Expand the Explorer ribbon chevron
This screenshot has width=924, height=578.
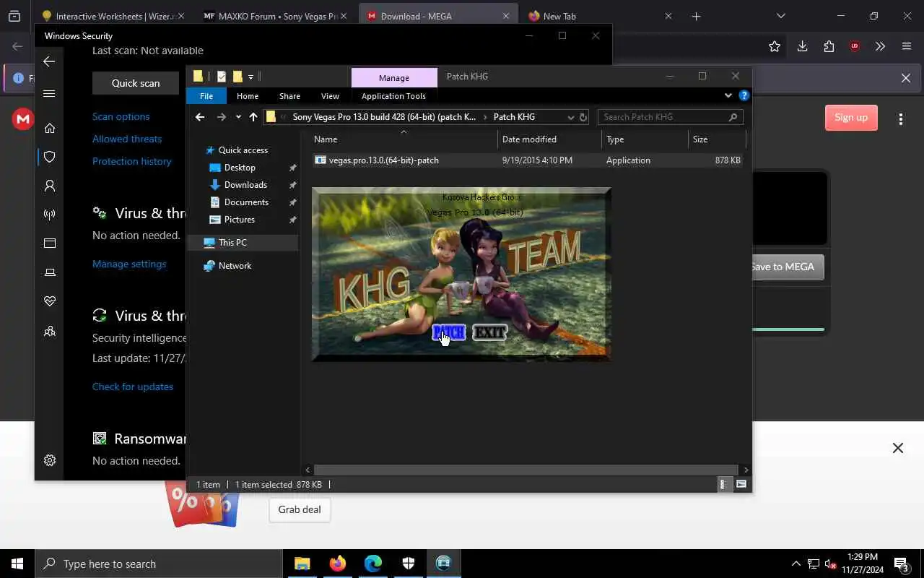coord(728,95)
